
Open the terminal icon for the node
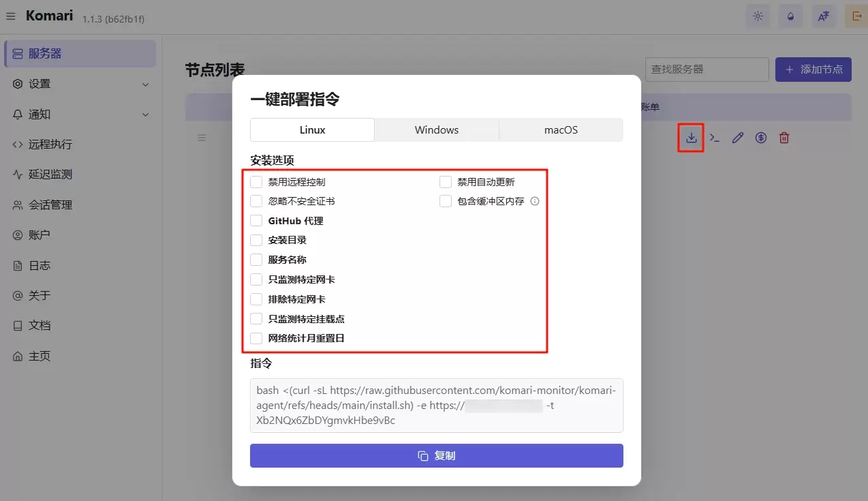click(714, 138)
